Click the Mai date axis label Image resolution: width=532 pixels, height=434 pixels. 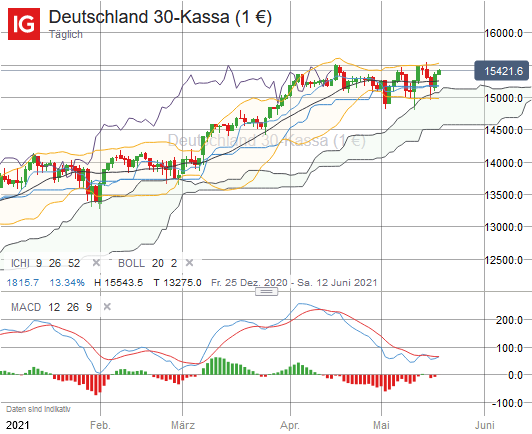pyautogui.click(x=381, y=425)
